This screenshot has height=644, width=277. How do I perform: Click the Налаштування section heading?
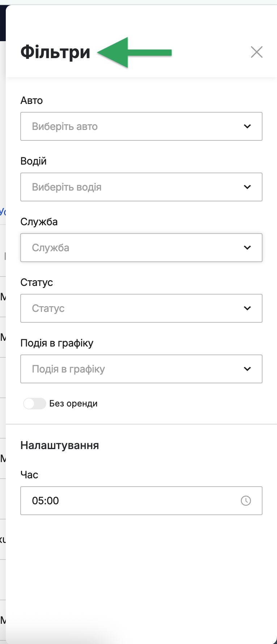click(60, 445)
